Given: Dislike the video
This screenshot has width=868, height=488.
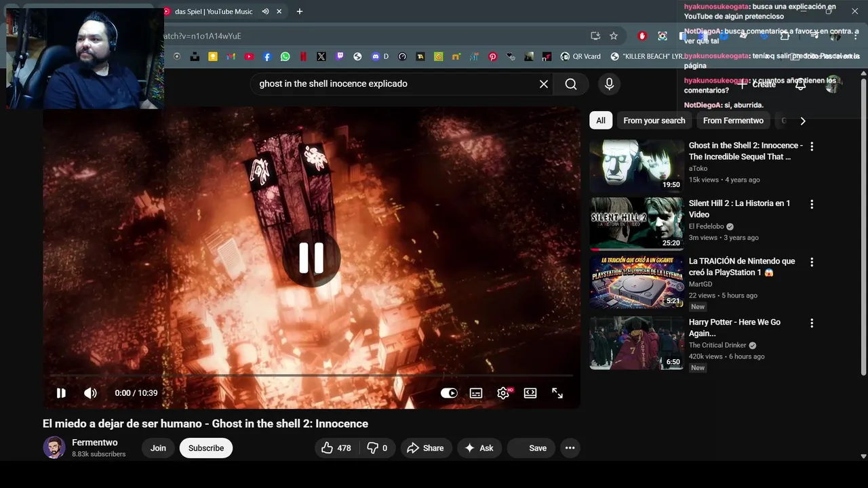Looking at the screenshot, I should [377, 448].
